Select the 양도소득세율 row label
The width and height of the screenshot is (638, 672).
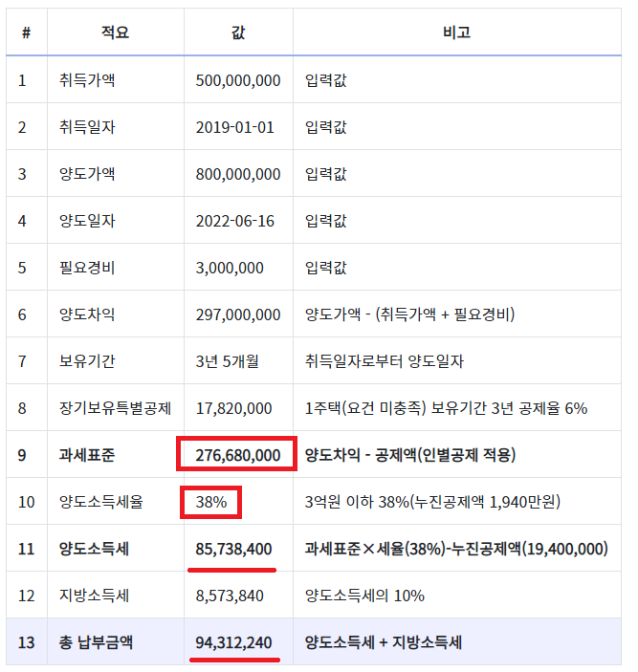point(100,502)
